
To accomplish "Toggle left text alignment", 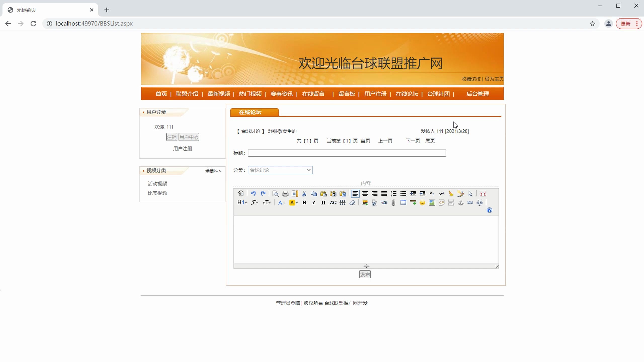I will (355, 193).
